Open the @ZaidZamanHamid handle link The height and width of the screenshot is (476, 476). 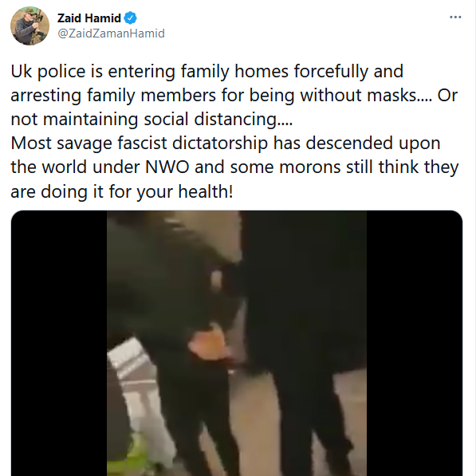111,33
